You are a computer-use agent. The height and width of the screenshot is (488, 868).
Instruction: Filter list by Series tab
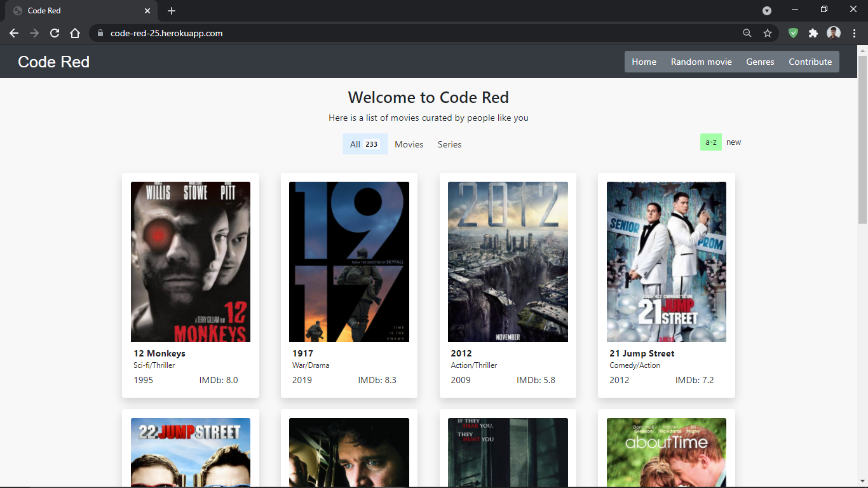(450, 144)
